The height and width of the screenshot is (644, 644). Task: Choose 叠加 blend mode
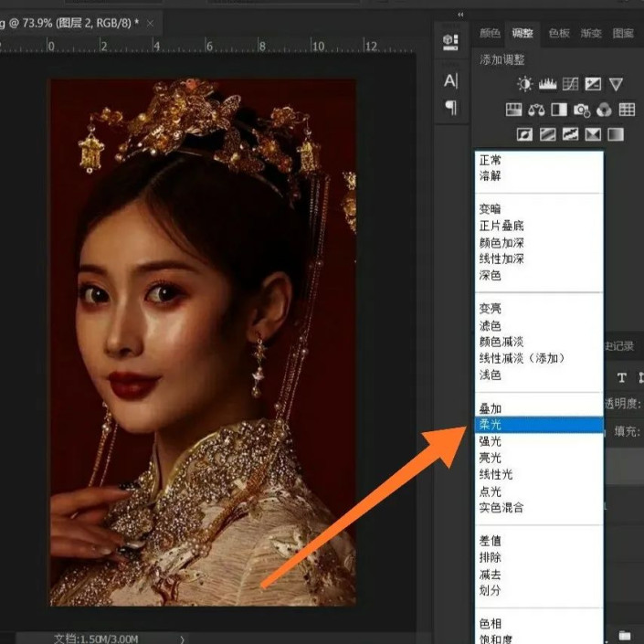coord(539,408)
